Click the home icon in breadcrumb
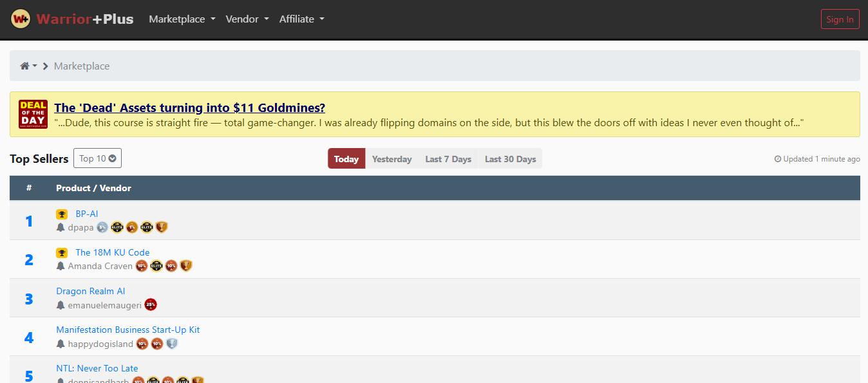The width and height of the screenshot is (868, 383). pos(25,66)
